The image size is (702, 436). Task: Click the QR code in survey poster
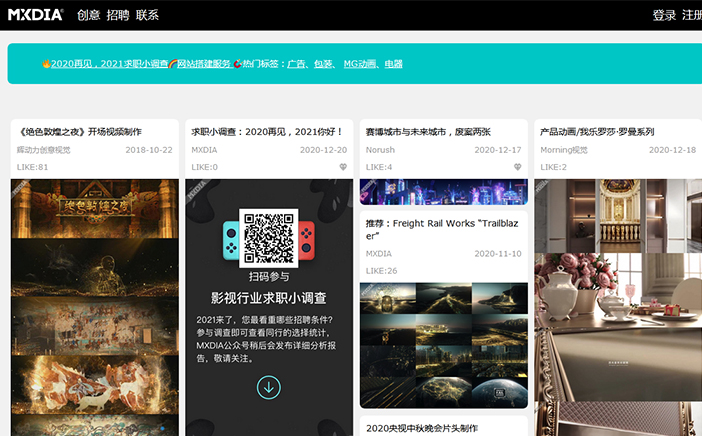269,238
